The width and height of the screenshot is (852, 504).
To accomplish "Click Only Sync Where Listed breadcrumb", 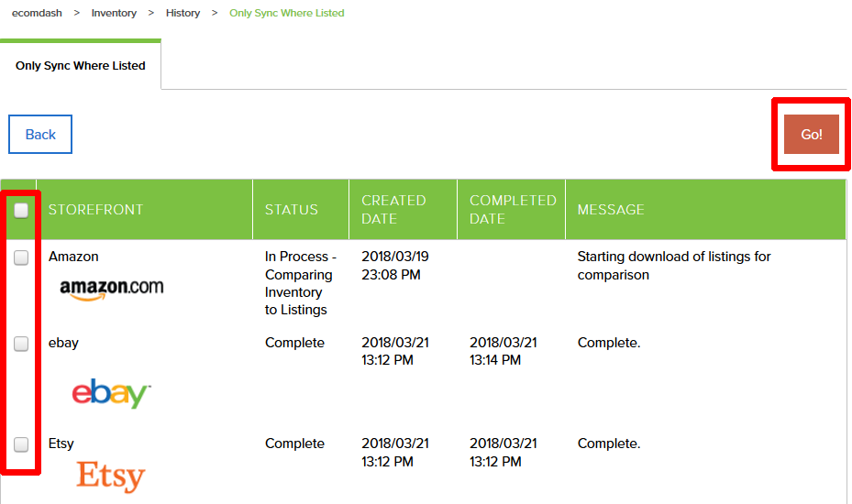I will point(287,13).
